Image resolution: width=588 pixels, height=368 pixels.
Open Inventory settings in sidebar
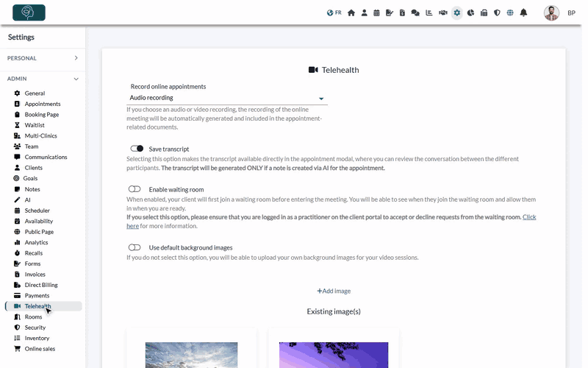(37, 338)
